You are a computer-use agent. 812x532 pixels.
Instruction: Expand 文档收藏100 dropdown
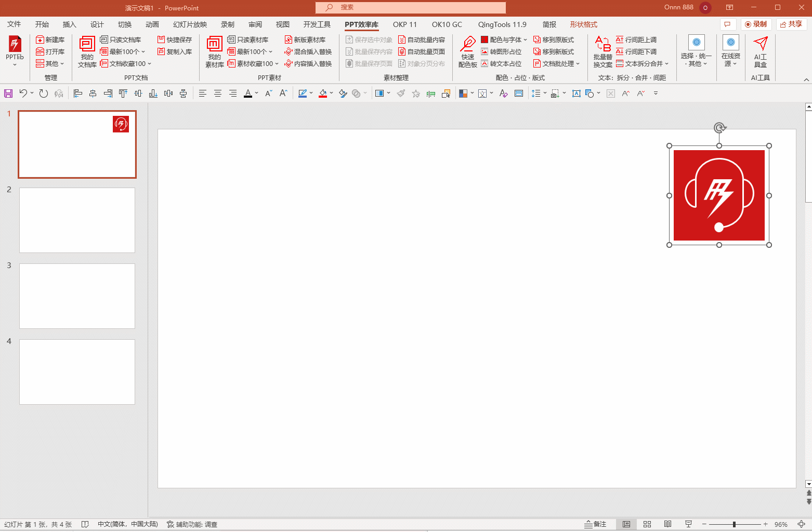click(x=125, y=63)
